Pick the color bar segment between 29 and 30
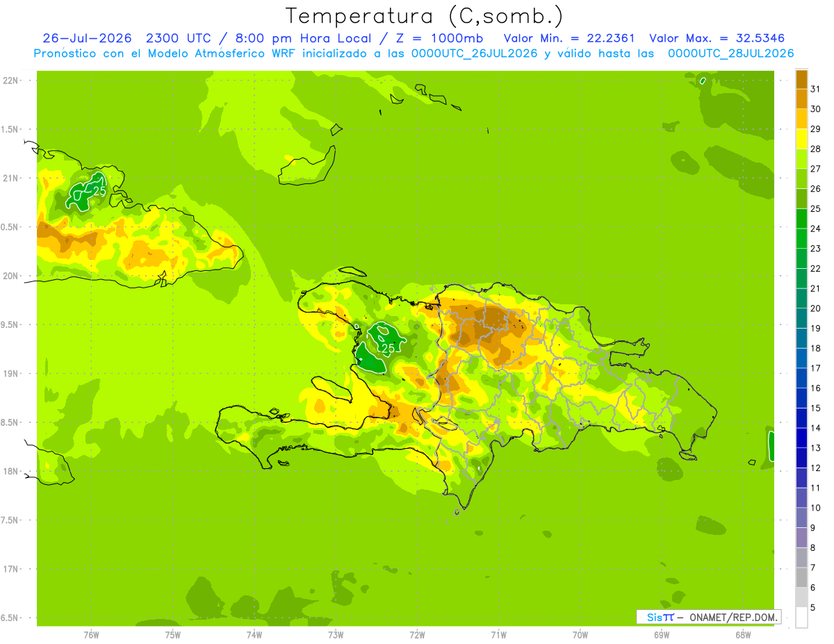Viewport: 834px width, 644px height. [x=801, y=119]
